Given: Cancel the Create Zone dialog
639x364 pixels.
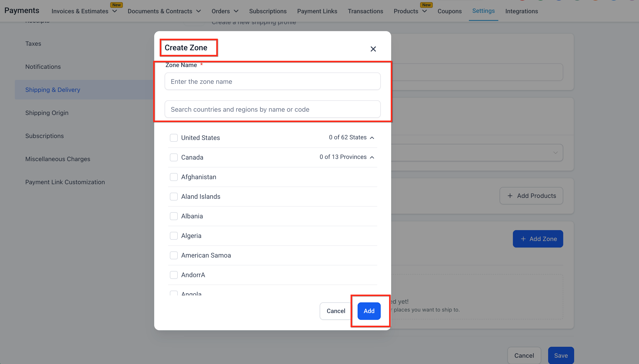Looking at the screenshot, I should click(336, 311).
